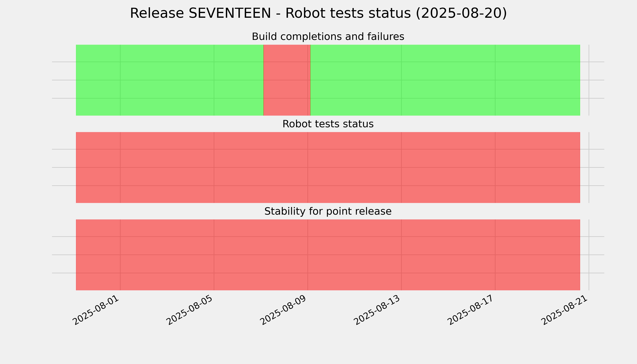Click the red failure band in builds chart
Screen dimensions: 637x364
click(287, 80)
